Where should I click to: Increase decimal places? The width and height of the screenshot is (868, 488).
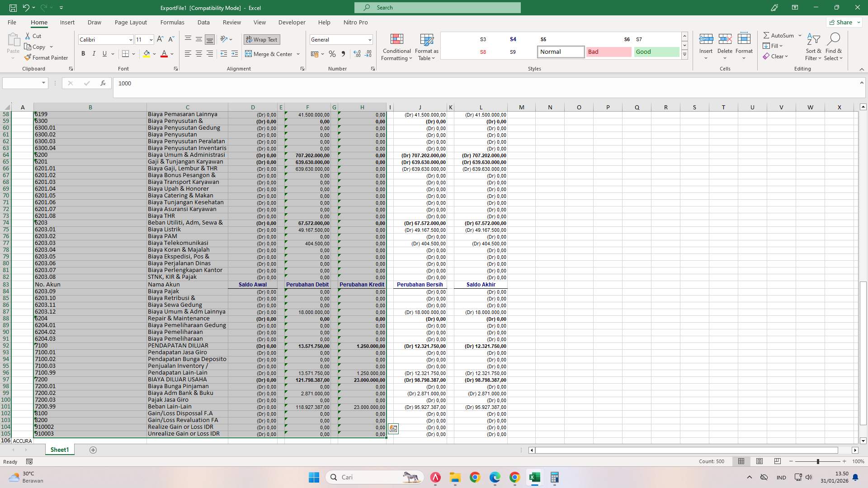click(357, 54)
